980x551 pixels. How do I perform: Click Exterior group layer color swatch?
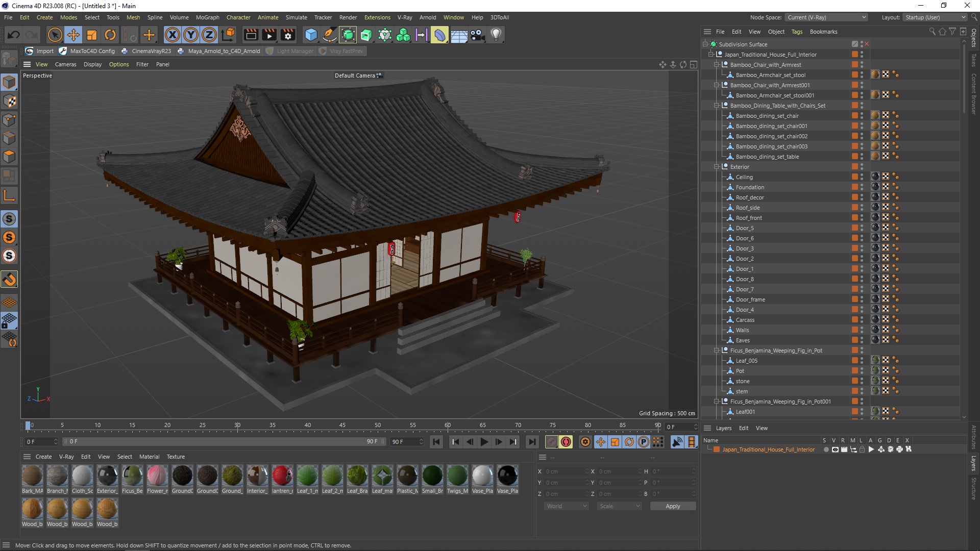pyautogui.click(x=854, y=167)
